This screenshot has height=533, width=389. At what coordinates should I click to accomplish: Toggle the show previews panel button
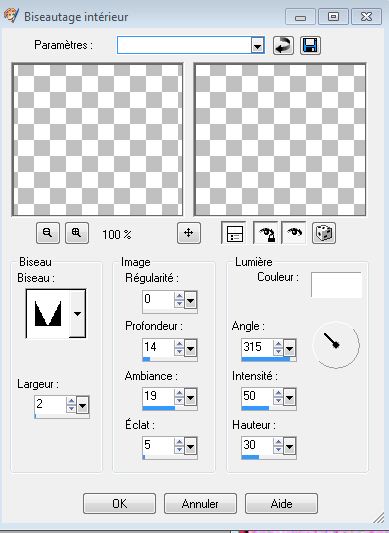[233, 233]
